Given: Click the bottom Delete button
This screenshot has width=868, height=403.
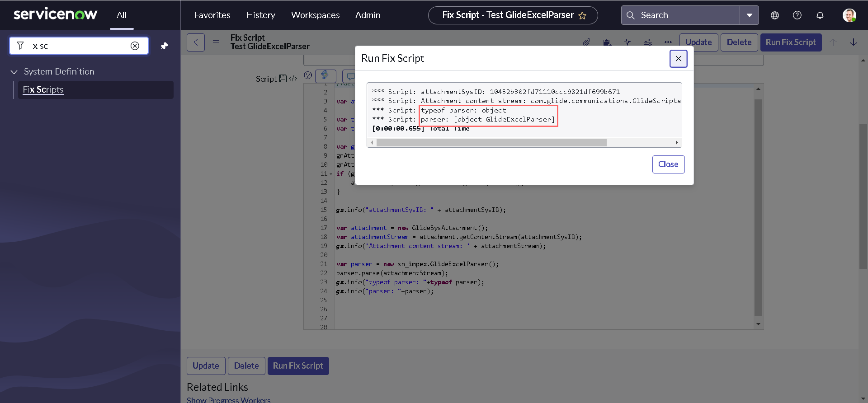Looking at the screenshot, I should pos(246,366).
